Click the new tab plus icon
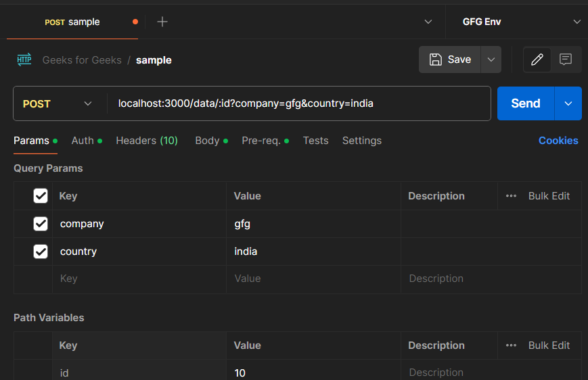588x380 pixels. pyautogui.click(x=162, y=22)
